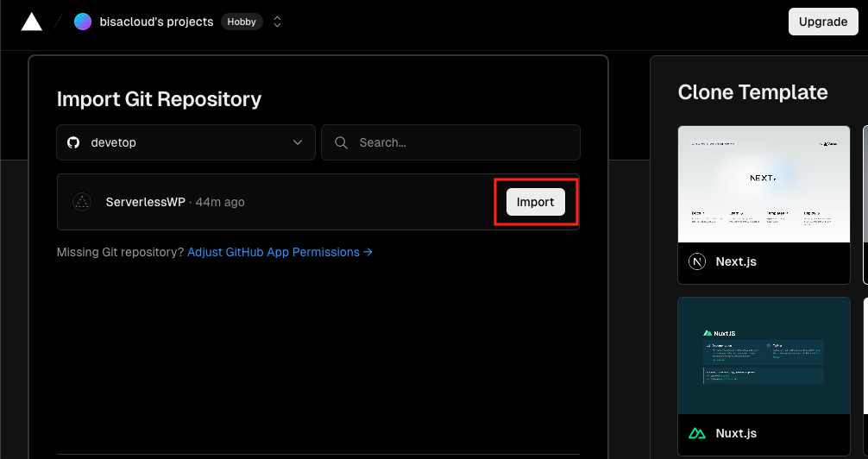Open the Nuxt.js template preview thumbnail

[x=764, y=356]
